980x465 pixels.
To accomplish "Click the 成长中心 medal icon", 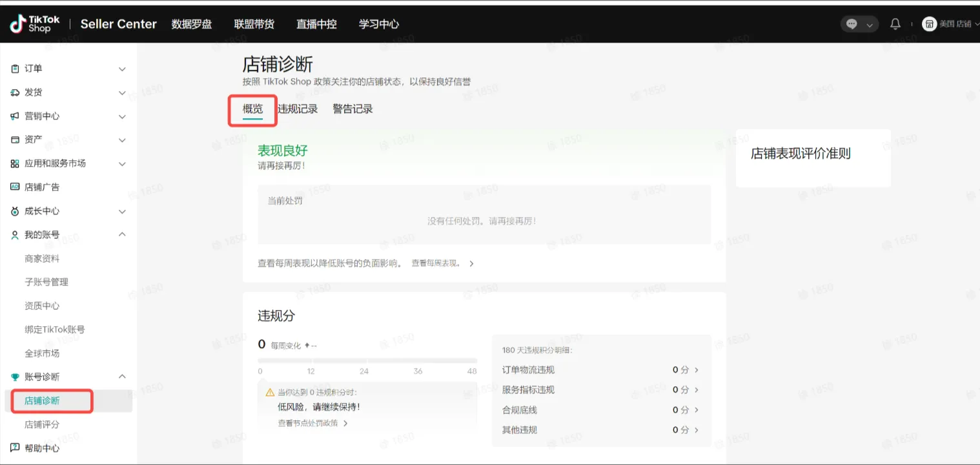I will click(15, 211).
